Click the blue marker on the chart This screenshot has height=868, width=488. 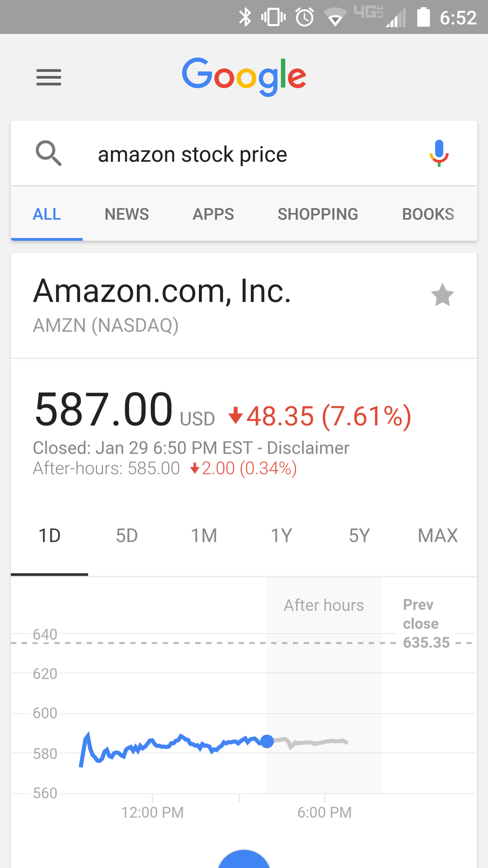click(x=267, y=741)
